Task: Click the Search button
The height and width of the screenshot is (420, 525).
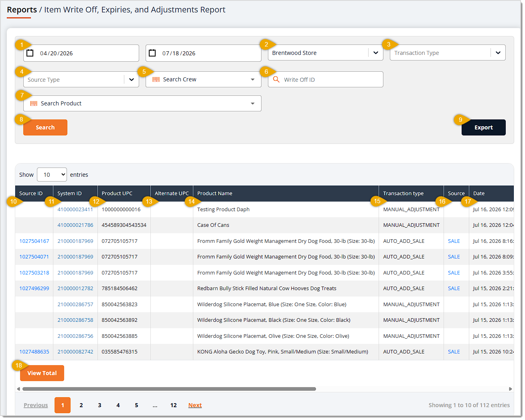Action: [x=45, y=127]
